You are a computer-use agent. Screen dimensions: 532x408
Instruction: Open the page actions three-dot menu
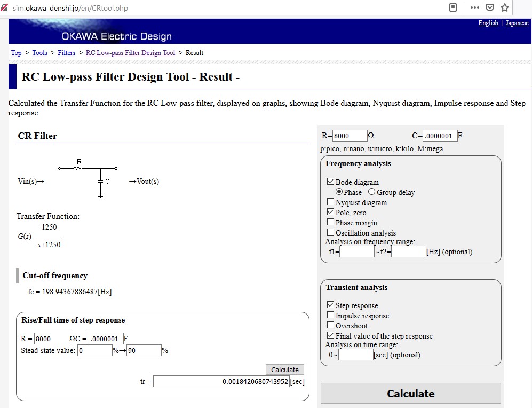tap(474, 7)
